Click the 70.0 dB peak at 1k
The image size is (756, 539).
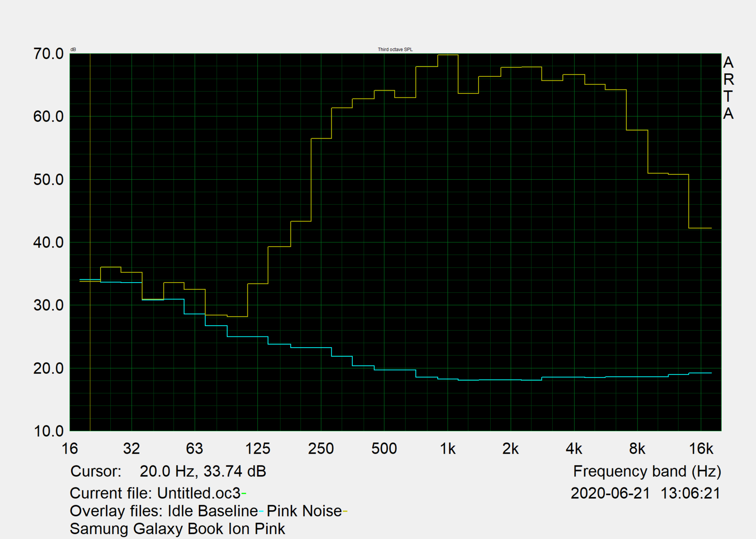click(x=448, y=55)
